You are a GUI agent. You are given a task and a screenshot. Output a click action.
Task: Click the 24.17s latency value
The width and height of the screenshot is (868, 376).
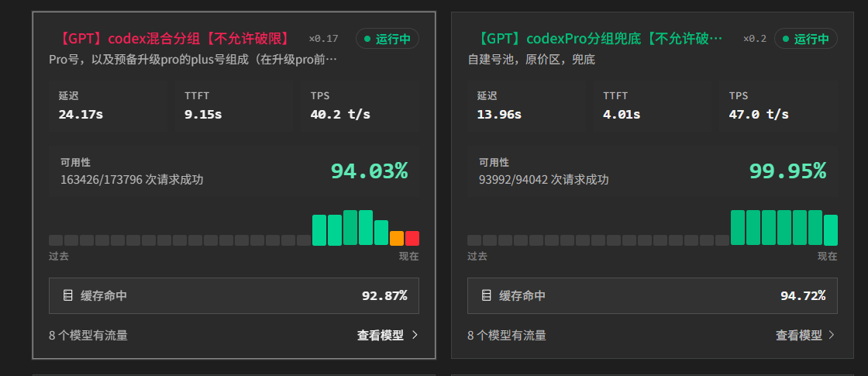81,115
